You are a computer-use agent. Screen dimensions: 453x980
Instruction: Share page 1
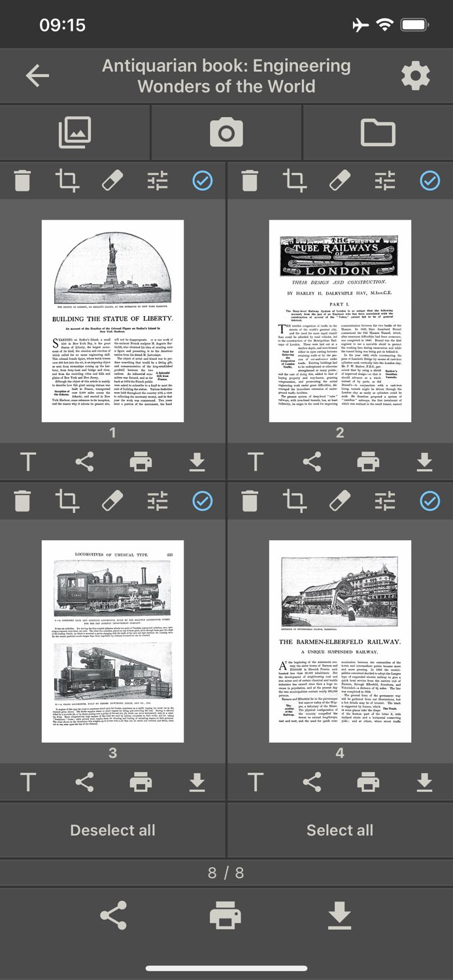point(84,462)
